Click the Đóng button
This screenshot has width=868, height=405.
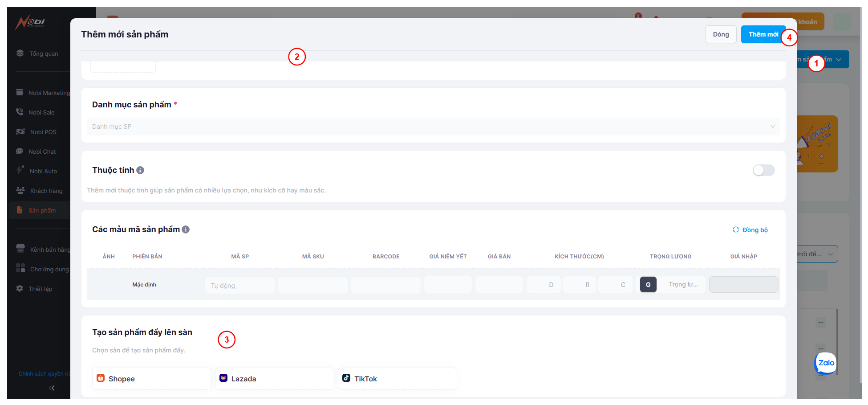(721, 34)
